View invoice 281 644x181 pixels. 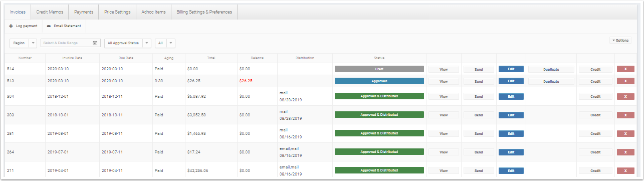point(444,133)
